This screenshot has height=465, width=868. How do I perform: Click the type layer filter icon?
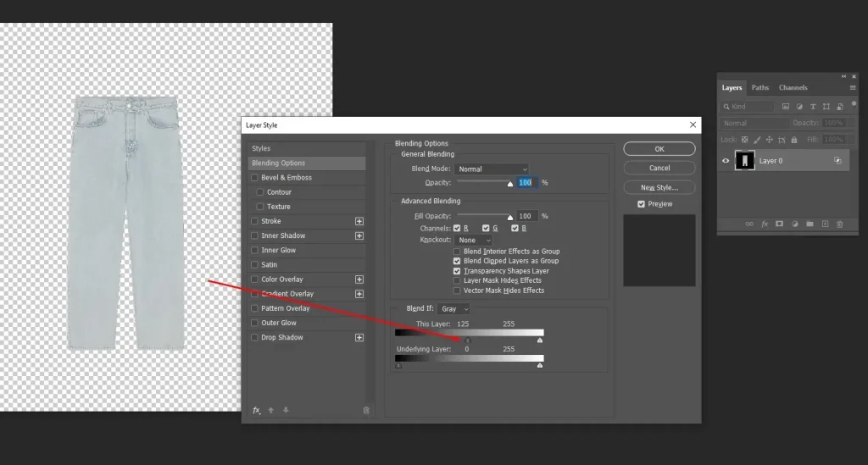(813, 107)
